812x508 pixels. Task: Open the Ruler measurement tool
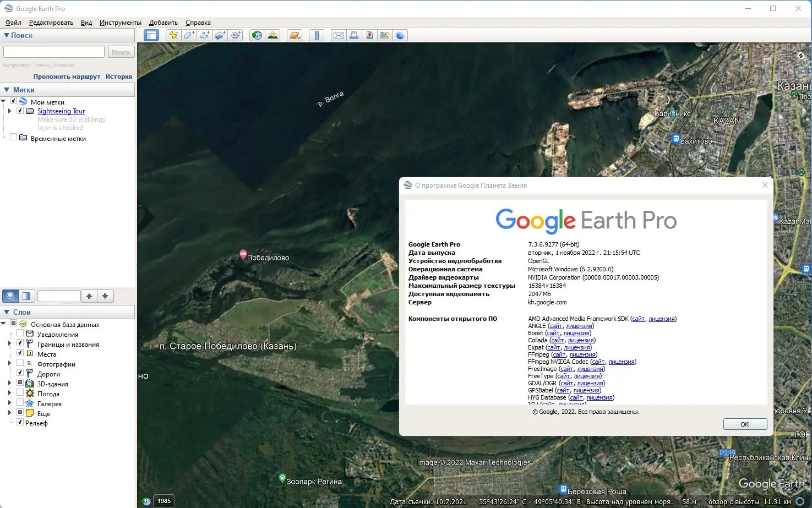tap(317, 35)
